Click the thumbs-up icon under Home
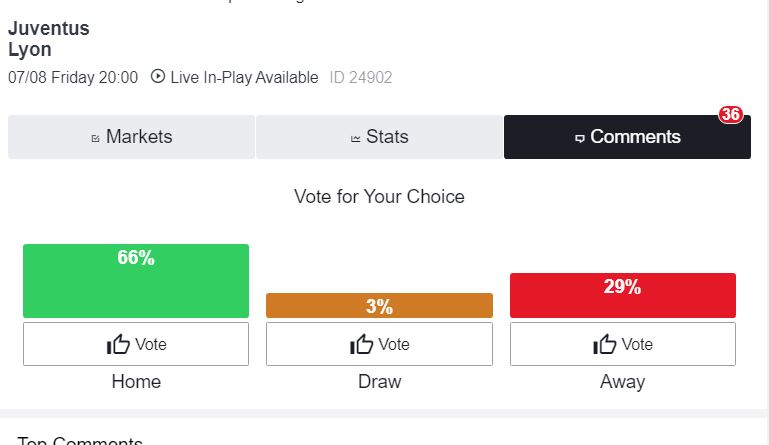 click(x=118, y=344)
